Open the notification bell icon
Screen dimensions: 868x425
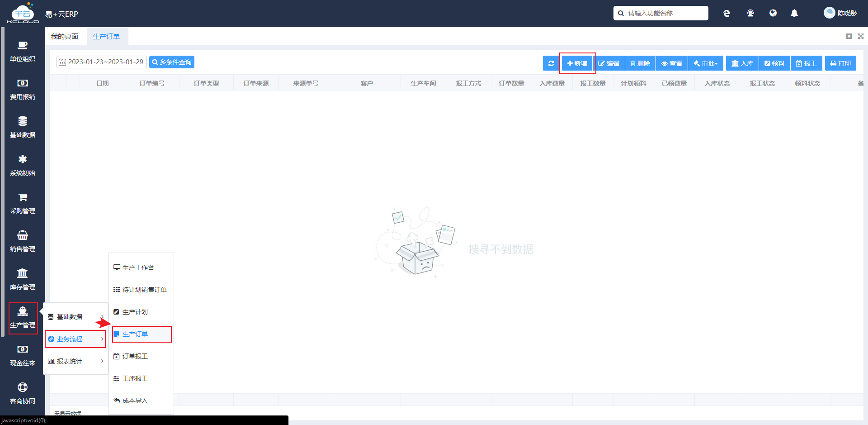tap(794, 13)
